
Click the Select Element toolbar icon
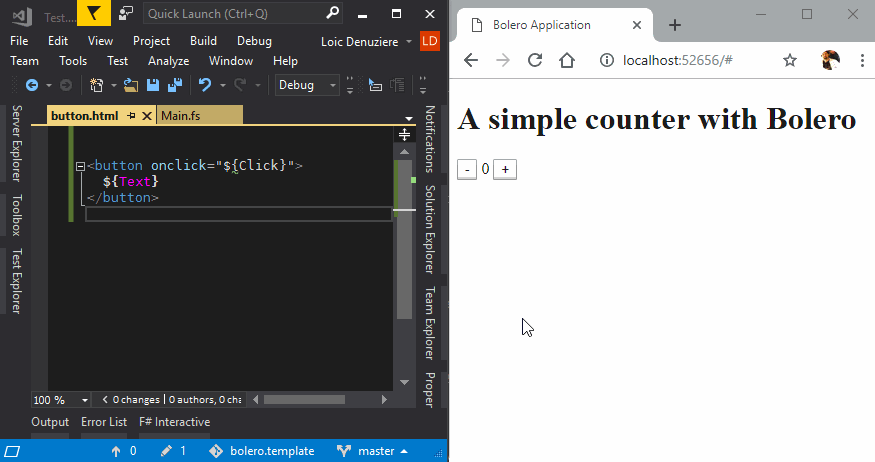[376, 85]
